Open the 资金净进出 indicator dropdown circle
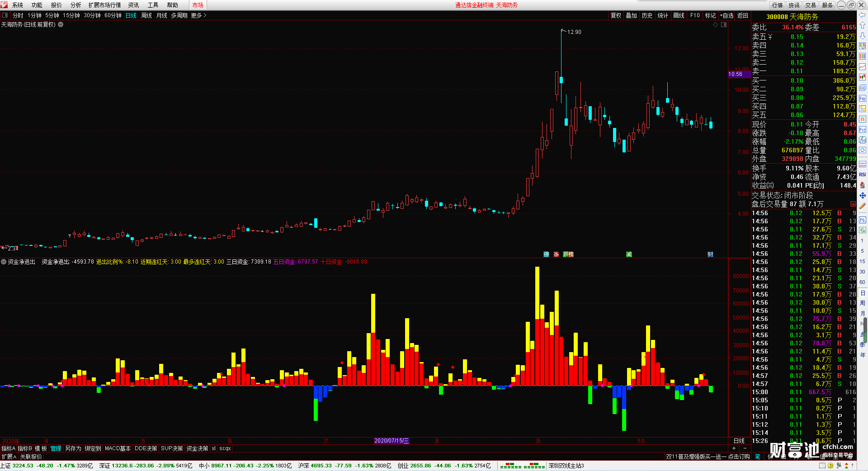 (x=4, y=262)
